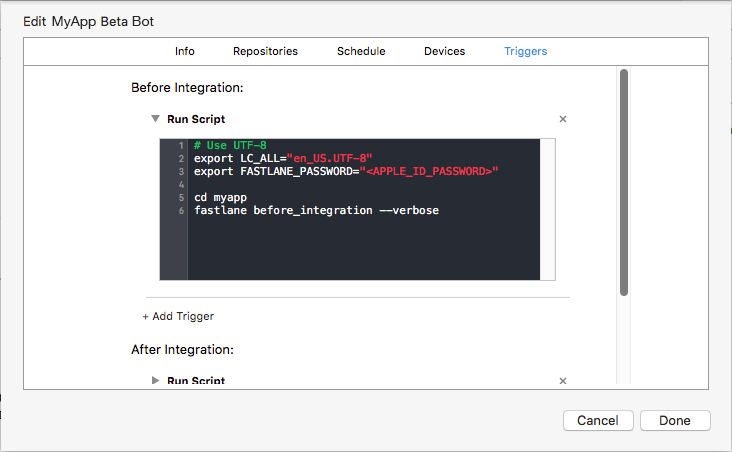Go to the Schedule tab

[x=361, y=51]
